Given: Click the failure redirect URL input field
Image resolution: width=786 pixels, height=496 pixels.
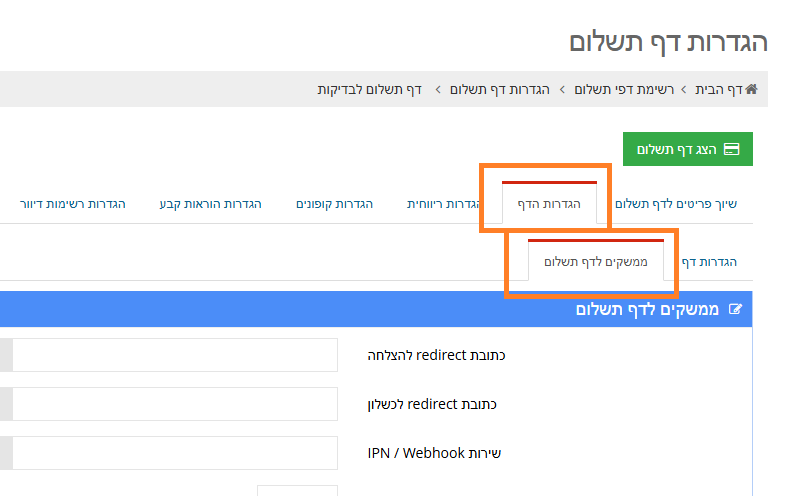Looking at the screenshot, I should point(170,404).
